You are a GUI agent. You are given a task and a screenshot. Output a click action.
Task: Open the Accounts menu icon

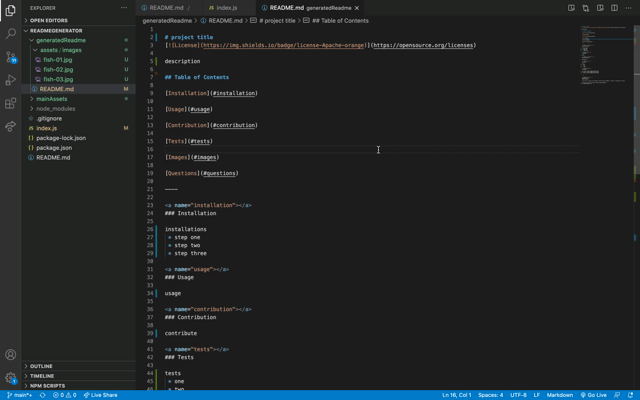coord(11,355)
